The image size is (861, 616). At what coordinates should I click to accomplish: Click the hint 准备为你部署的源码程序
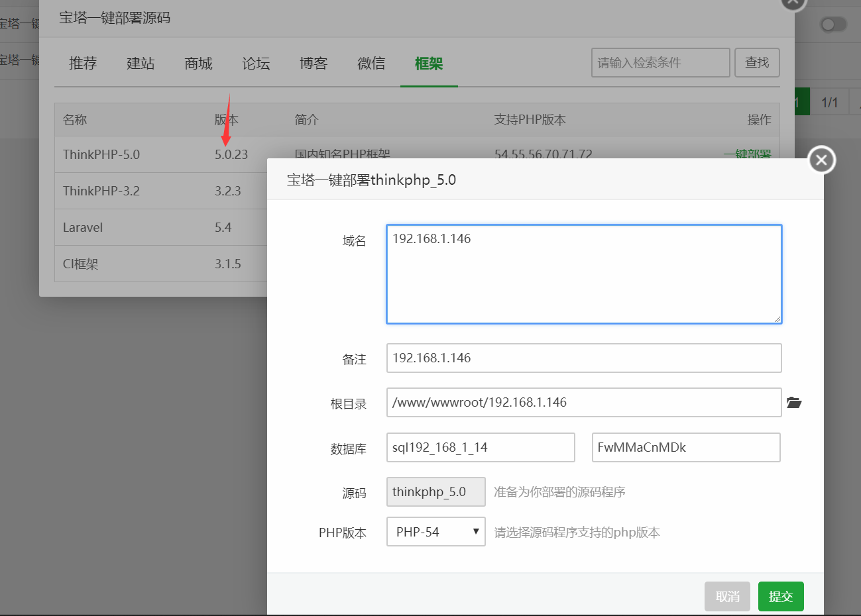point(560,491)
